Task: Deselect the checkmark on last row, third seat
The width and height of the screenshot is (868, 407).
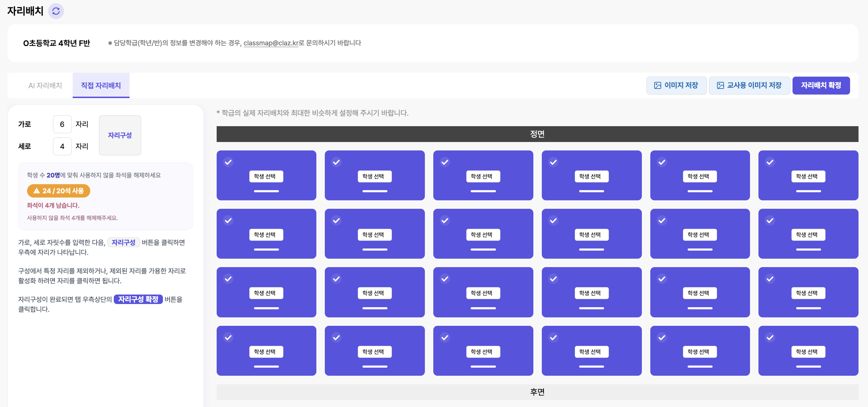Action: click(445, 337)
